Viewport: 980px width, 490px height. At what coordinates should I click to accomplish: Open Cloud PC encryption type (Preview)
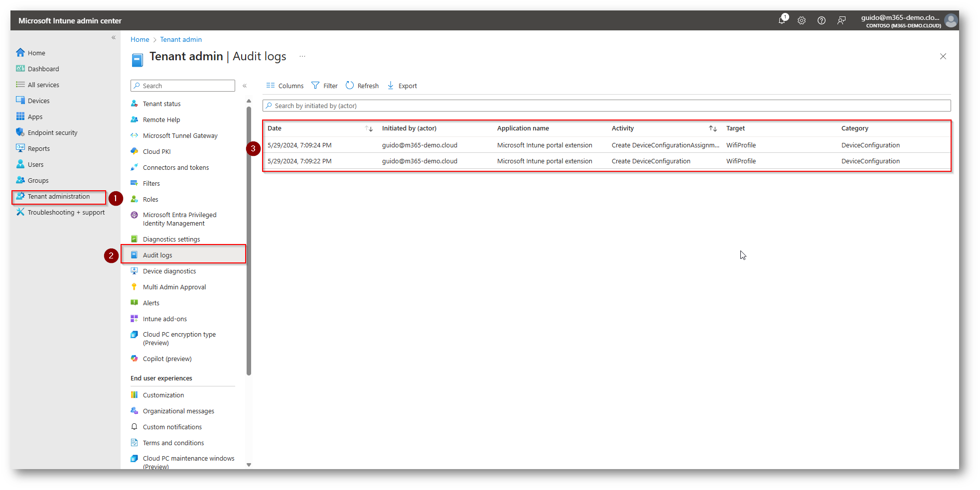pos(179,339)
